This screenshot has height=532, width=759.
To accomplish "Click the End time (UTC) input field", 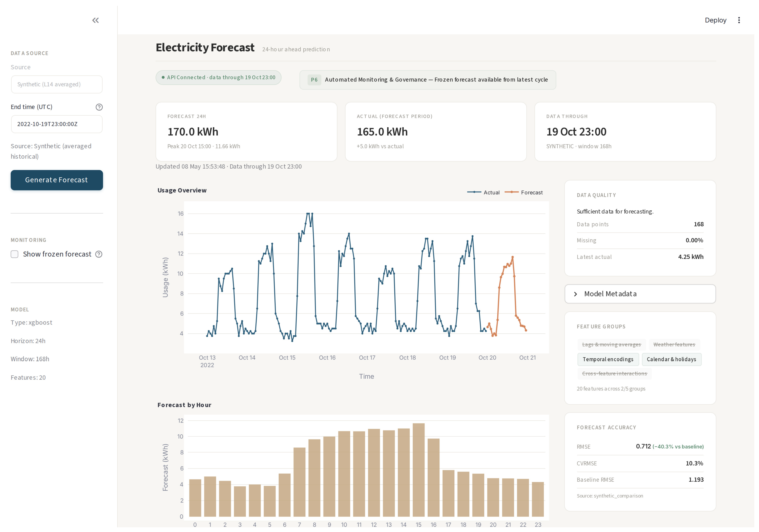I will click(x=57, y=124).
